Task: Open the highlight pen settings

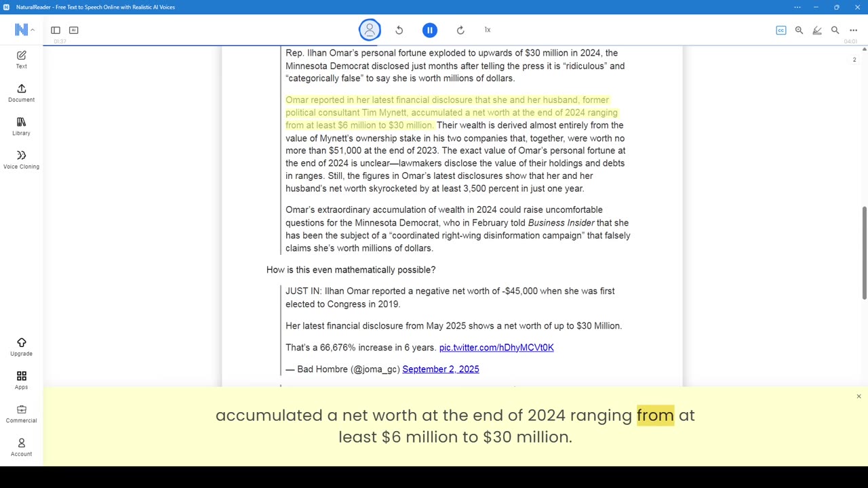Action: [x=817, y=30]
